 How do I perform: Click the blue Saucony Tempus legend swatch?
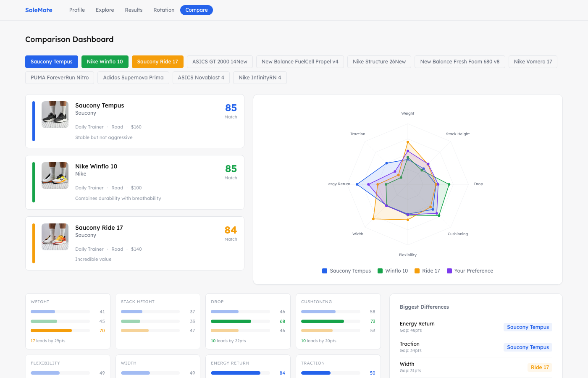324,271
